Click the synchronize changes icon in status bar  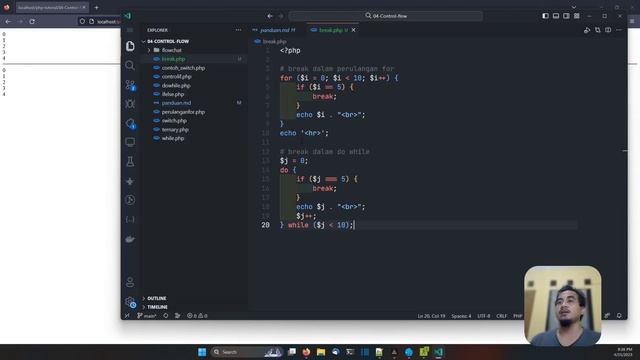coord(166,316)
